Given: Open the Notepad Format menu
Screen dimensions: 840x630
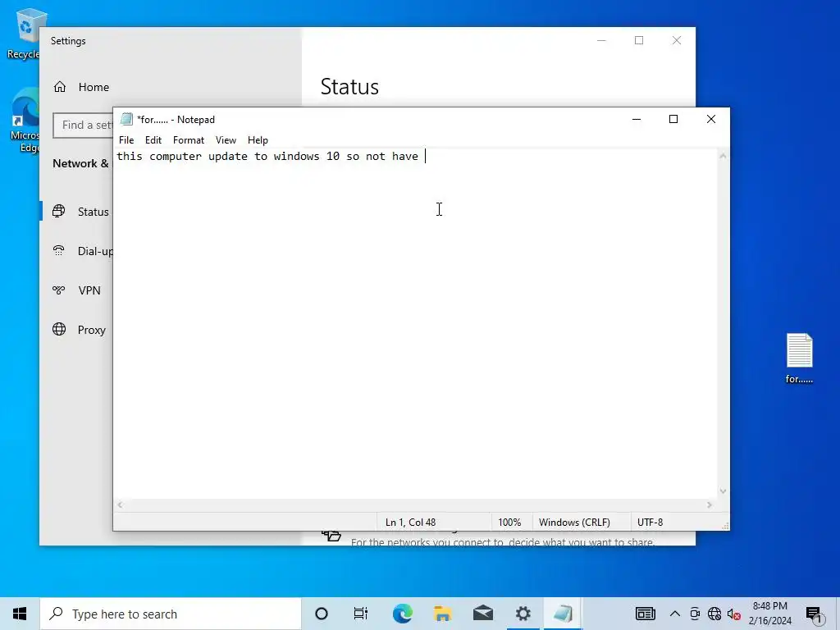Looking at the screenshot, I should pyautogui.click(x=189, y=139).
